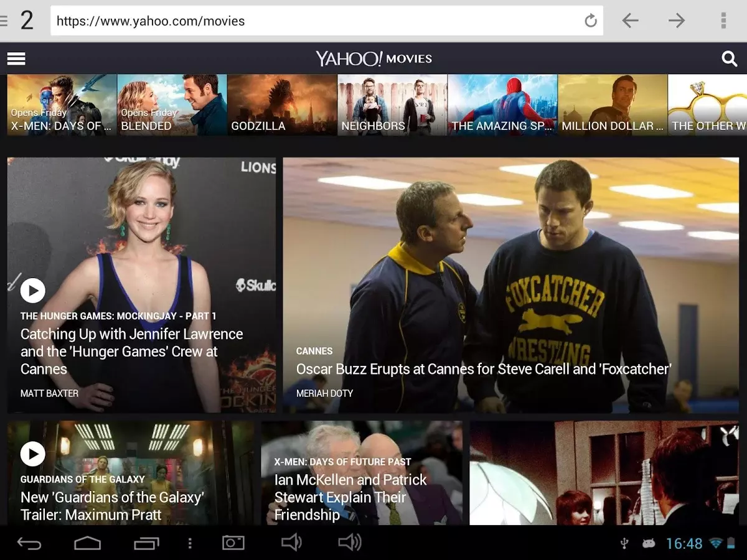Screen dimensions: 747x560
Task: Open The Amazing Spider-Man thumbnail
Action: click(x=502, y=105)
